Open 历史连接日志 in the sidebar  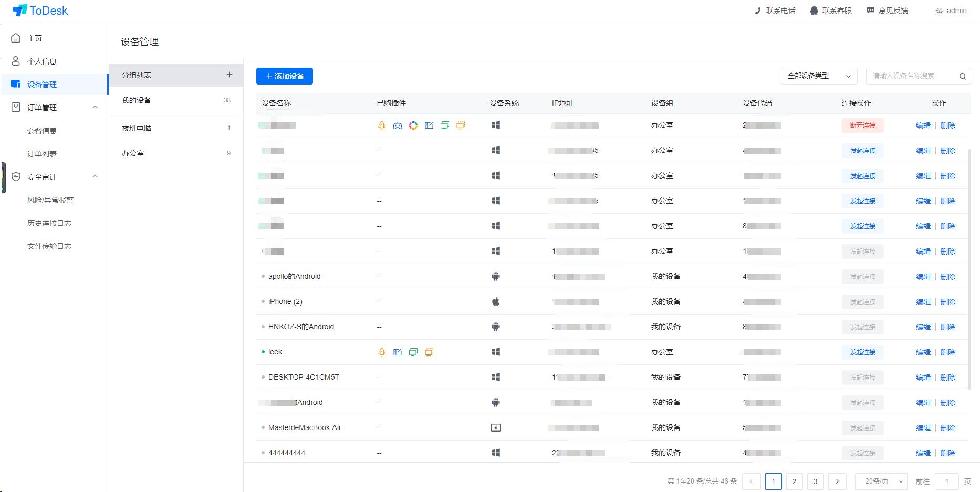pos(49,223)
